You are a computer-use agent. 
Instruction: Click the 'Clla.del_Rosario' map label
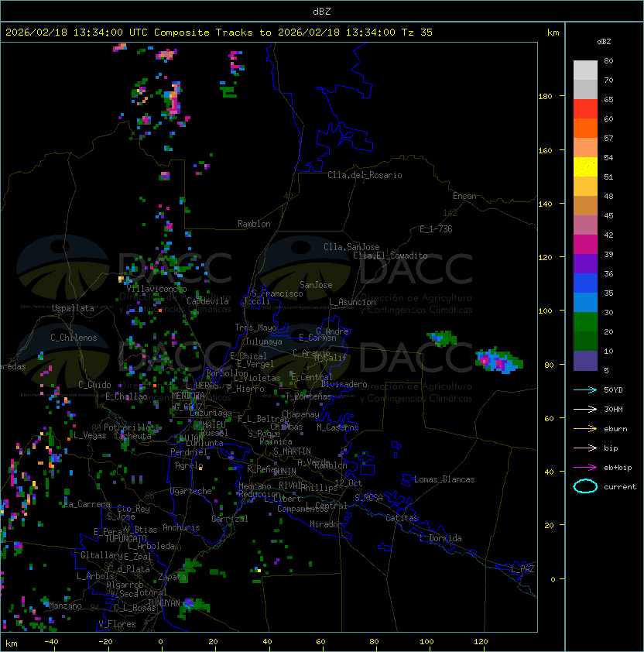click(365, 175)
